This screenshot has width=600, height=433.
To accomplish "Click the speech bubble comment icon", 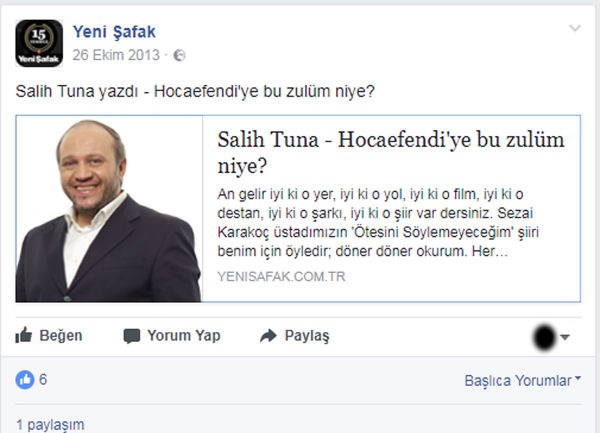I will click(132, 336).
